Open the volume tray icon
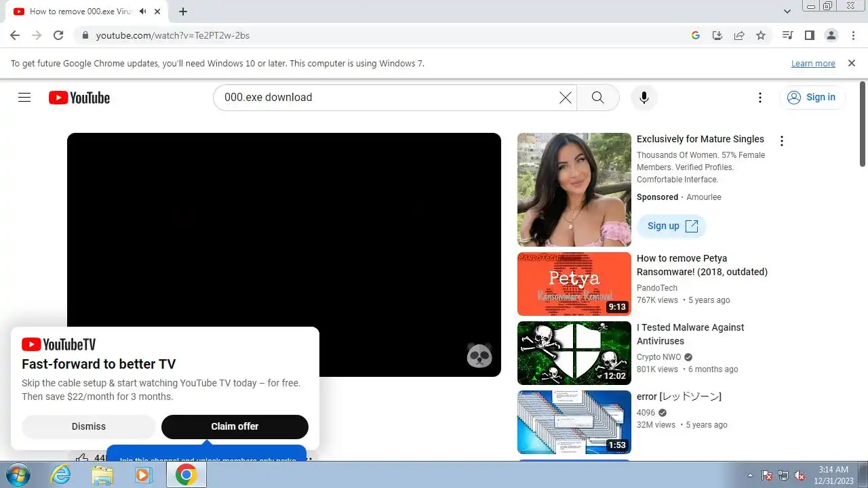The height and width of the screenshot is (488, 868). coord(800,475)
